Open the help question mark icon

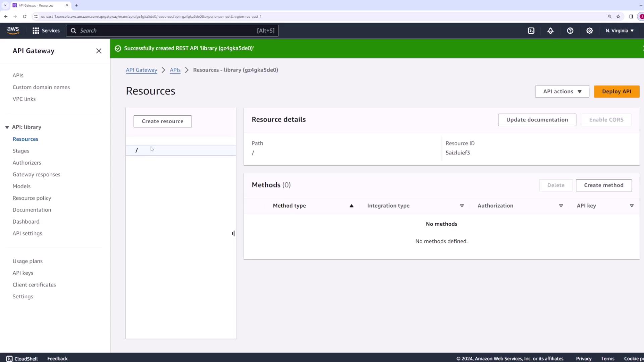point(570,31)
